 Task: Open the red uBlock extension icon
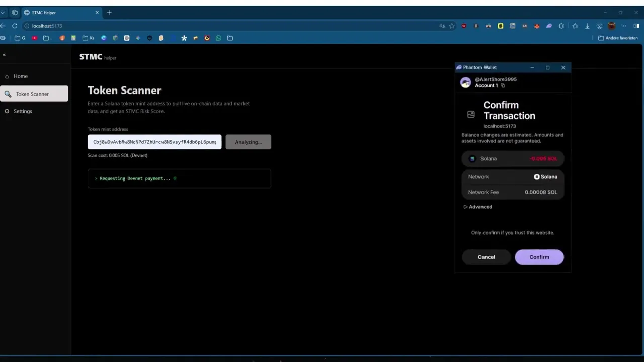(x=464, y=26)
